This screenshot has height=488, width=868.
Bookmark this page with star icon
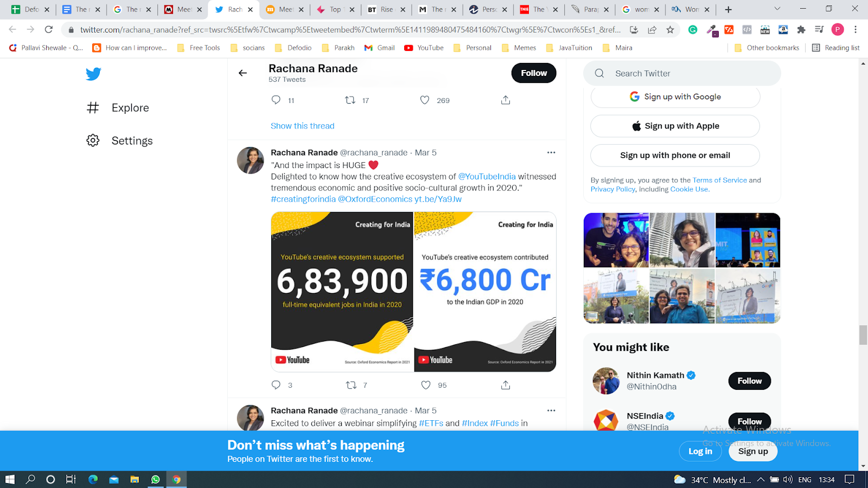click(670, 30)
